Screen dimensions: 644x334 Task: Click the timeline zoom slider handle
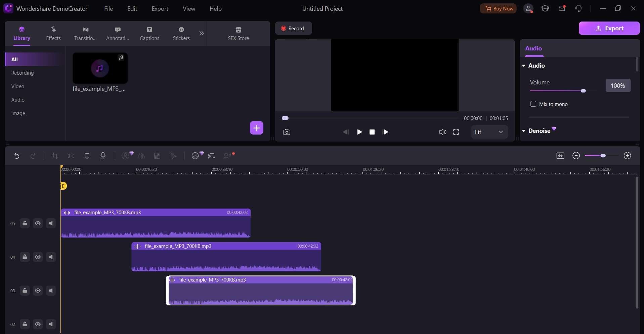[603, 156]
